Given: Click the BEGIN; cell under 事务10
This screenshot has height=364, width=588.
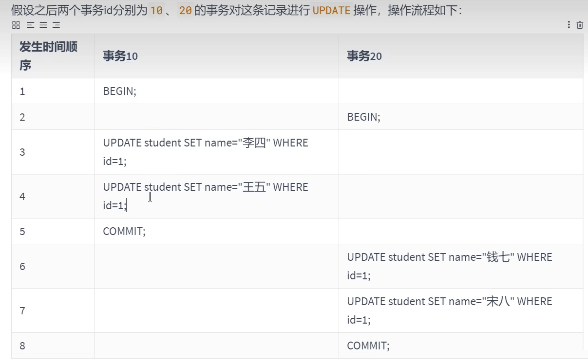Looking at the screenshot, I should [120, 91].
